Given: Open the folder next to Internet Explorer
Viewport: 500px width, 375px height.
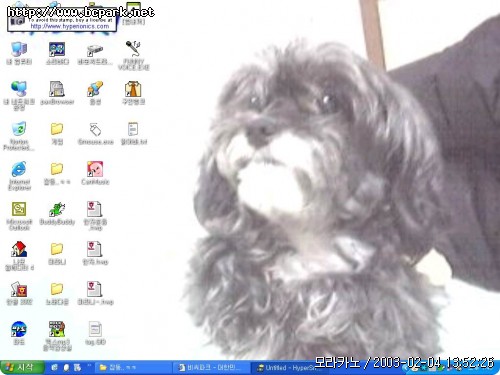Looking at the screenshot, I should (57, 173).
